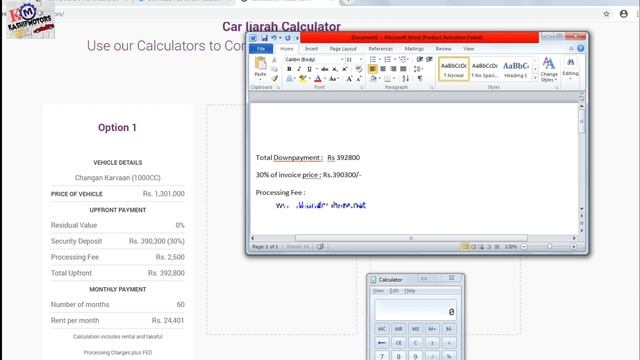Image resolution: width=640 pixels, height=360 pixels.
Task: Apply the red font color in Word
Action: point(318,79)
